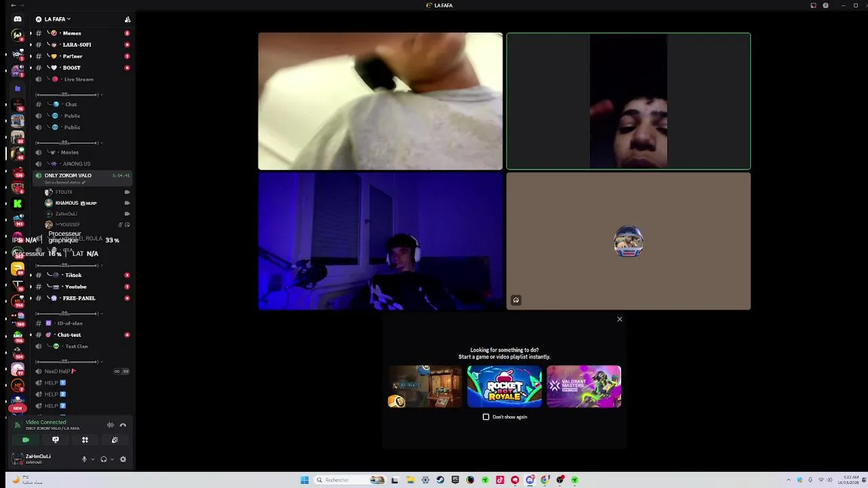Focus the green-outlined speaking video tile
The height and width of the screenshot is (488, 868).
point(629,101)
